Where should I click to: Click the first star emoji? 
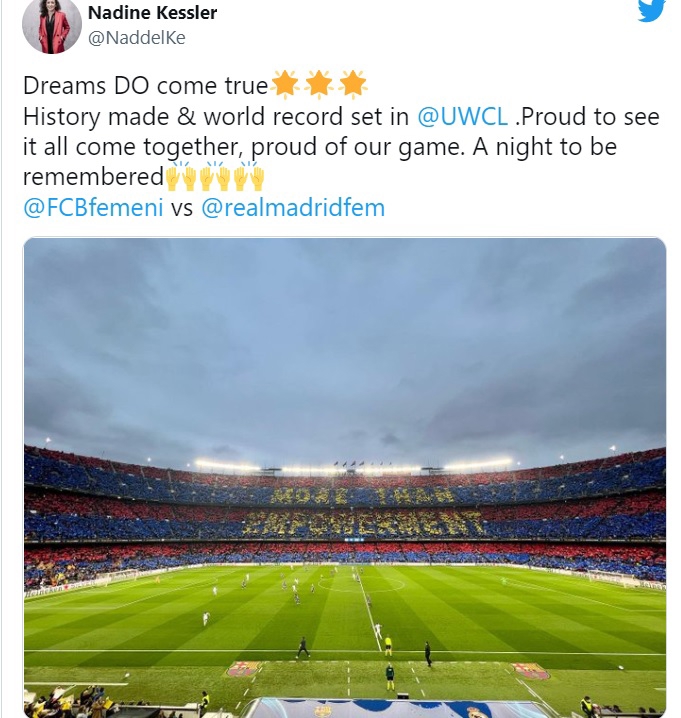[x=286, y=84]
